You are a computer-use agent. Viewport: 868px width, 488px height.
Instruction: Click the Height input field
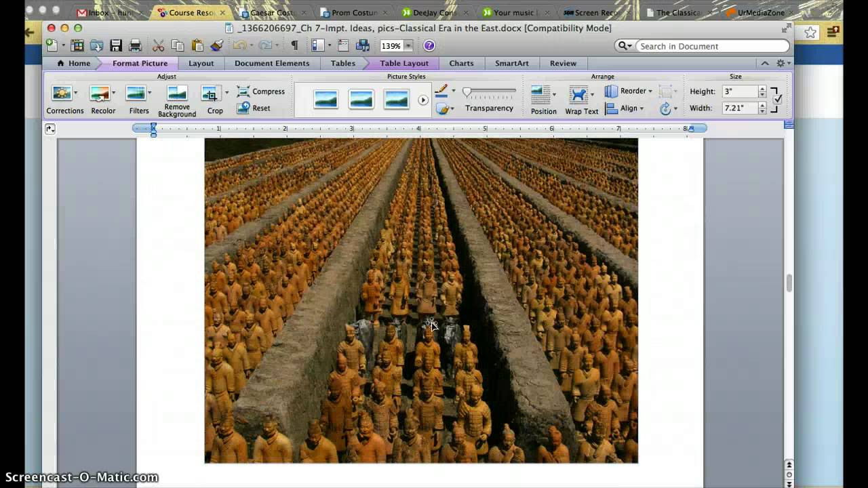(x=739, y=91)
